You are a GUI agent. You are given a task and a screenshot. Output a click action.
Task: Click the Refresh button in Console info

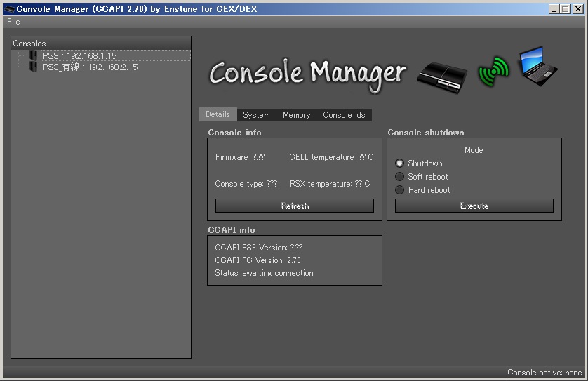295,206
